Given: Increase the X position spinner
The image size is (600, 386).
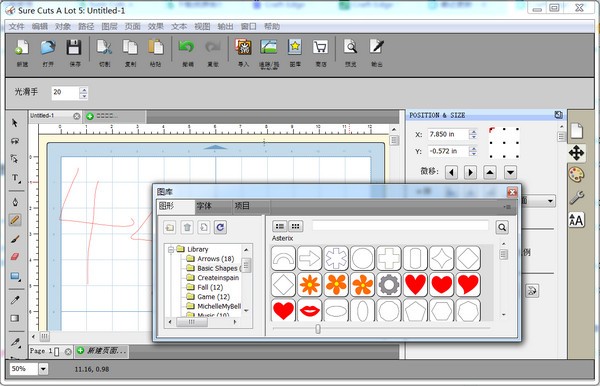Looking at the screenshot, I should tap(473, 132).
